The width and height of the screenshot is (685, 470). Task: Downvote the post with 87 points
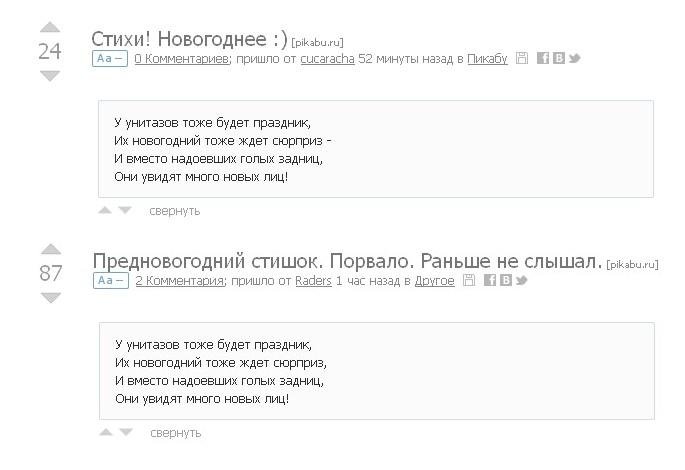click(x=50, y=297)
